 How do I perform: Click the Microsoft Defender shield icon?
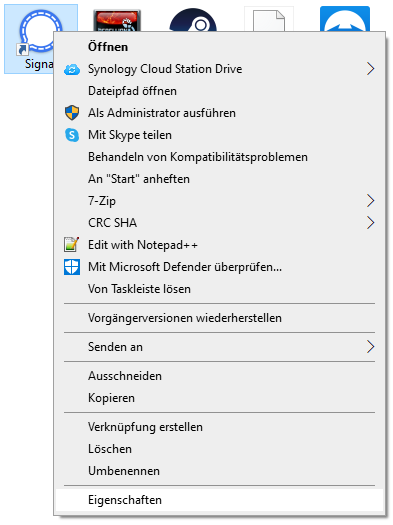point(72,267)
